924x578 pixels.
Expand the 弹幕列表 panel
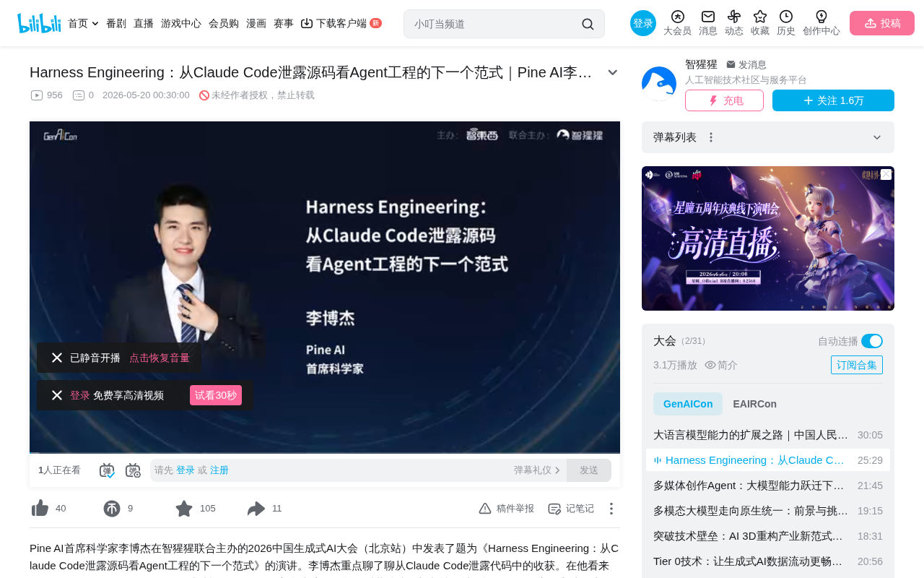(x=877, y=137)
